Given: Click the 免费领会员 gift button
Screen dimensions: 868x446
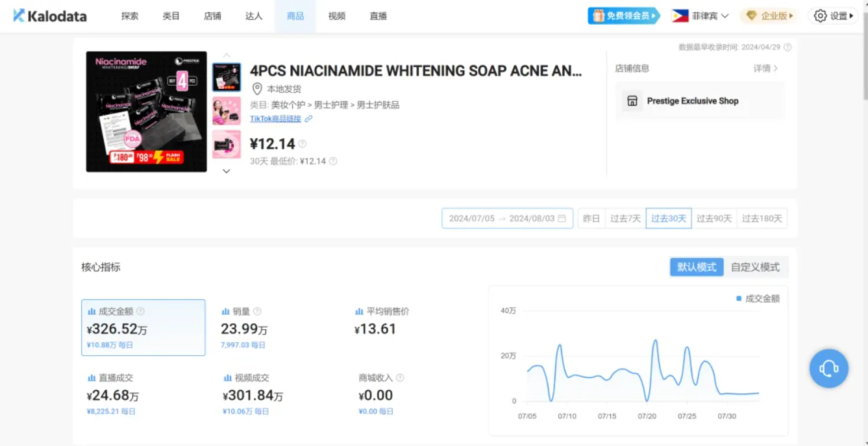Looking at the screenshot, I should (624, 16).
